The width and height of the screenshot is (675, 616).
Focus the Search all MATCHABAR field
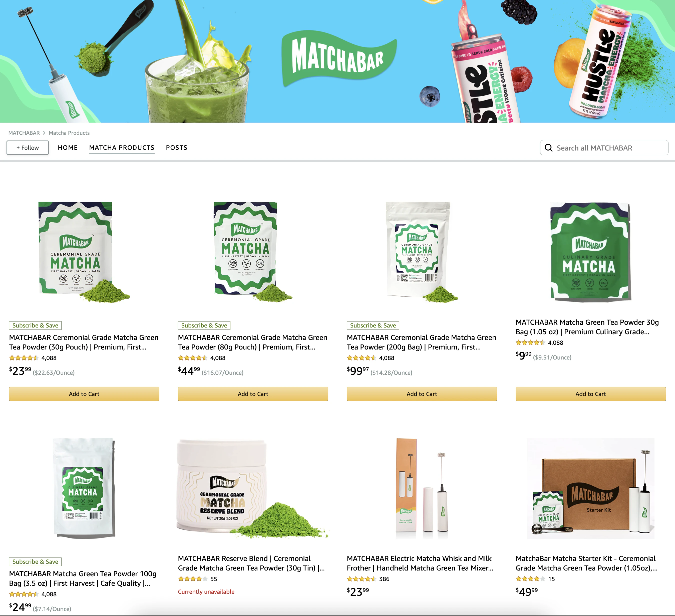[x=604, y=147]
